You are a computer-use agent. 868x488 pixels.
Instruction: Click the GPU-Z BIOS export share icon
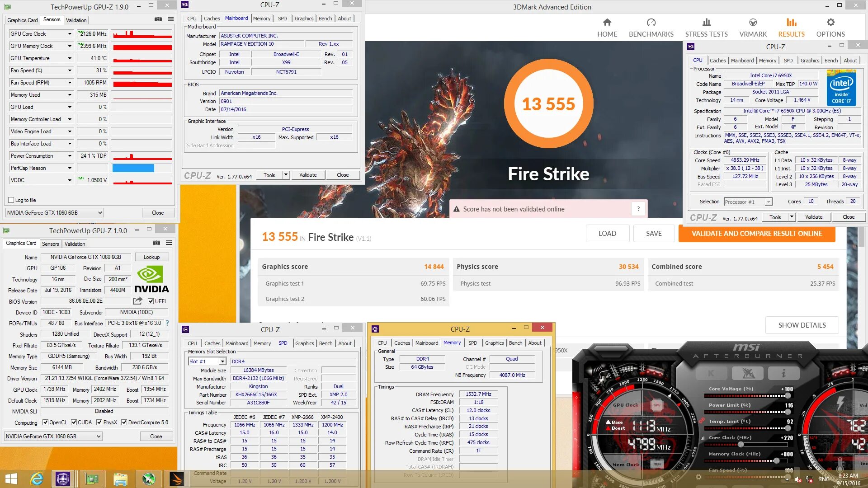pyautogui.click(x=137, y=301)
